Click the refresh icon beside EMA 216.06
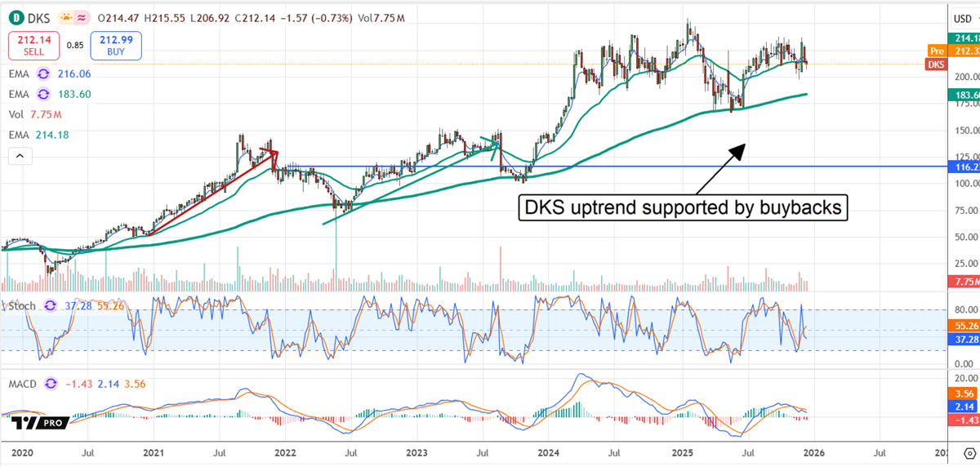 [43, 73]
